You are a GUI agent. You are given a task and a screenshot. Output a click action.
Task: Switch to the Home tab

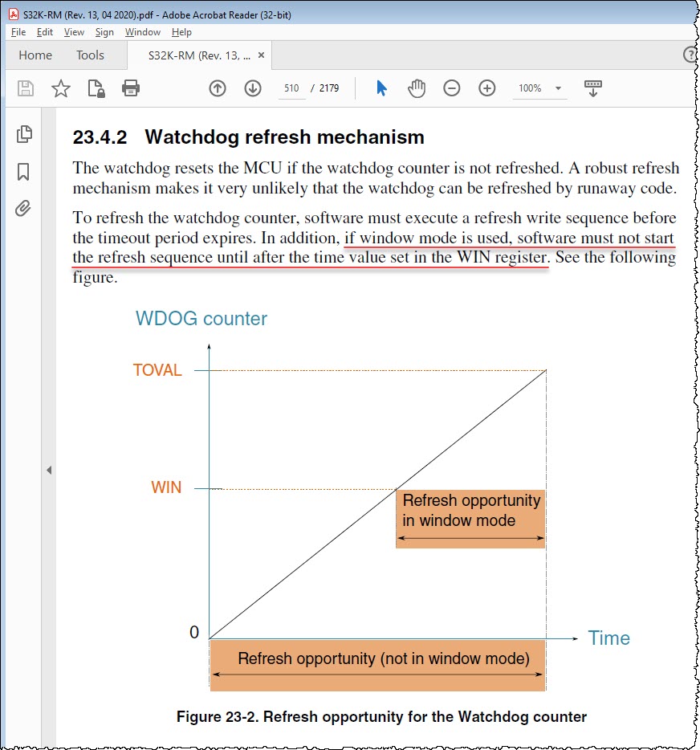click(35, 55)
